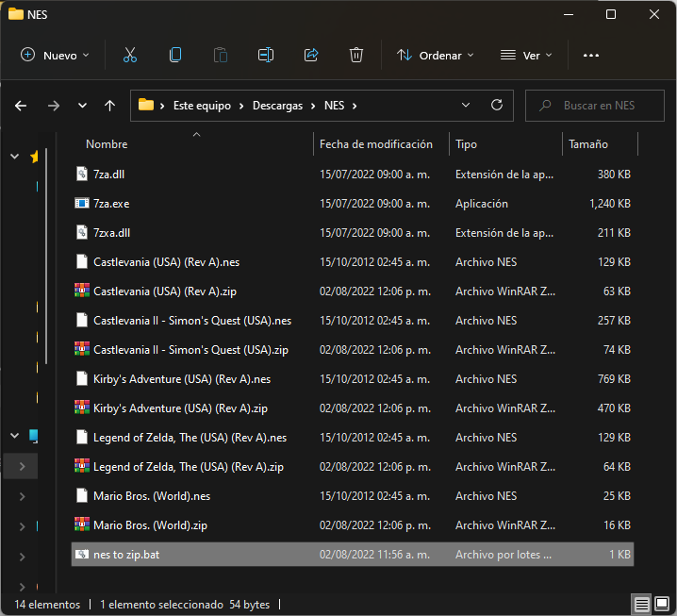Go up one folder level
Screen dimensions: 677x616
(x=109, y=106)
